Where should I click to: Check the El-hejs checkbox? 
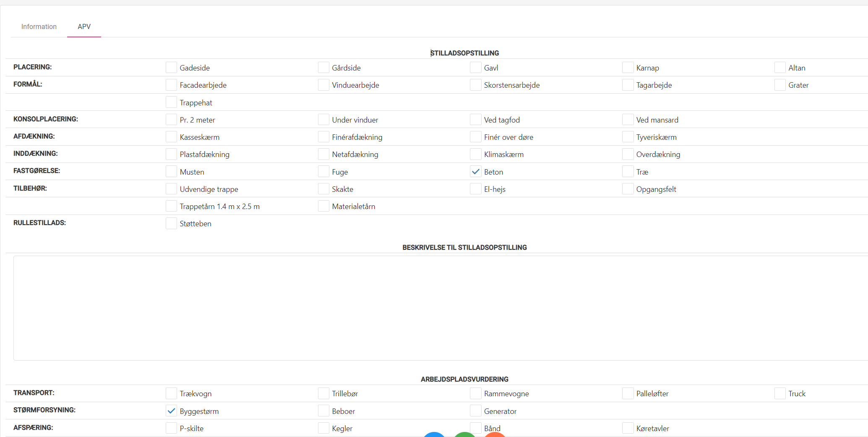pos(475,189)
